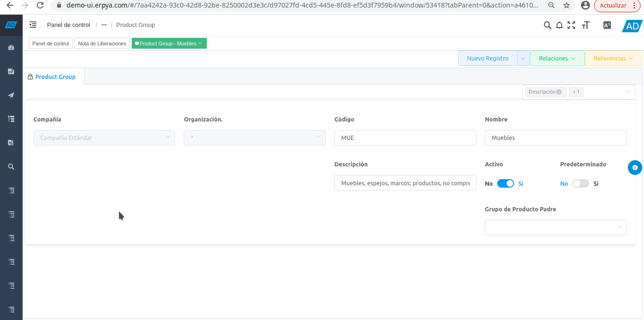Switch to the Panel de control tab
The image size is (644, 320).
[x=51, y=43]
